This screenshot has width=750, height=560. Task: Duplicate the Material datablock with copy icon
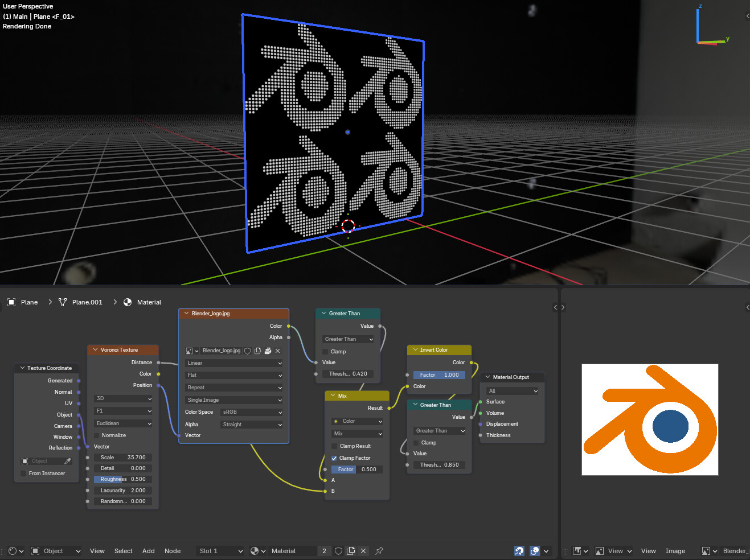point(351,551)
